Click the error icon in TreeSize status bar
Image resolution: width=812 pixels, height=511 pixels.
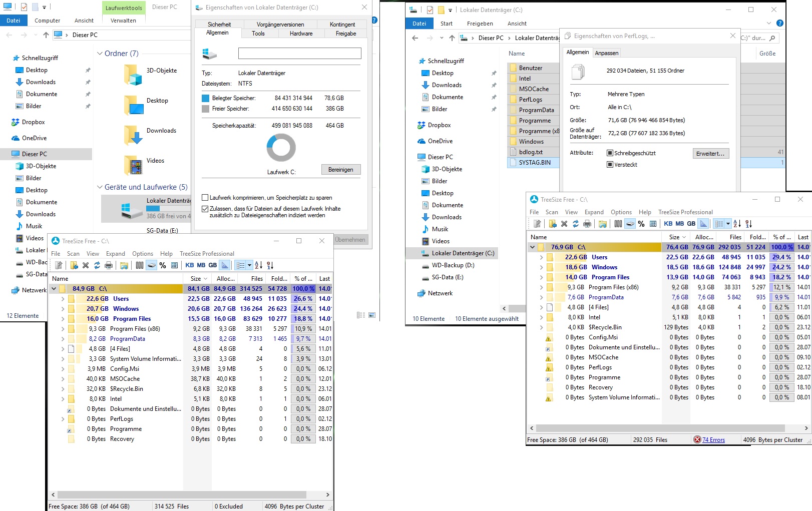(697, 439)
